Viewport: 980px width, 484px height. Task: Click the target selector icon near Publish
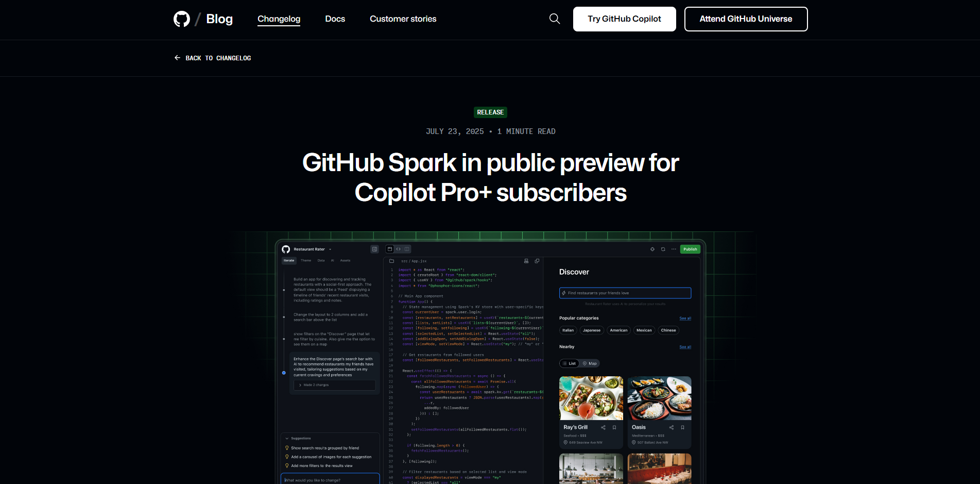point(652,249)
